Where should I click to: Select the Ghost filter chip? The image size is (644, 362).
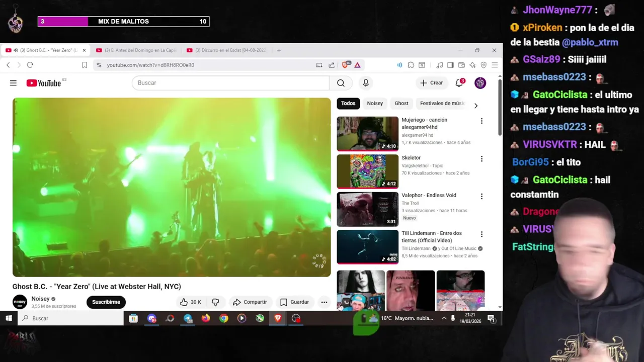401,104
